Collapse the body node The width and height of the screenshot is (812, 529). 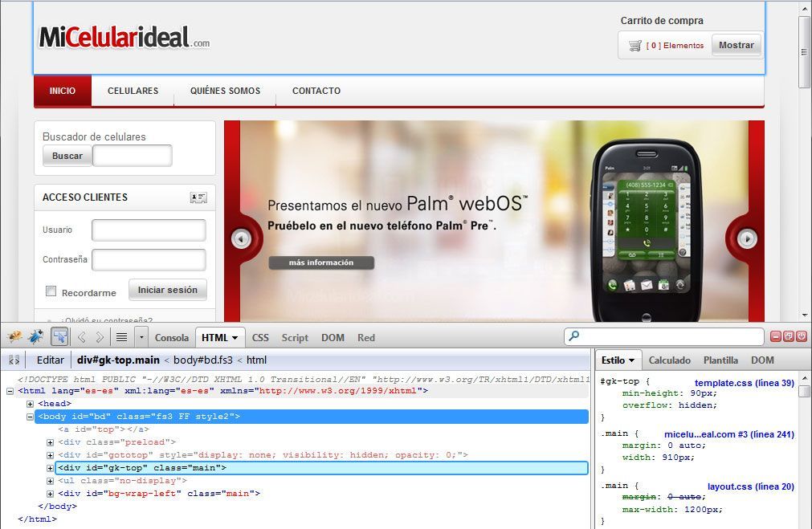coord(30,417)
